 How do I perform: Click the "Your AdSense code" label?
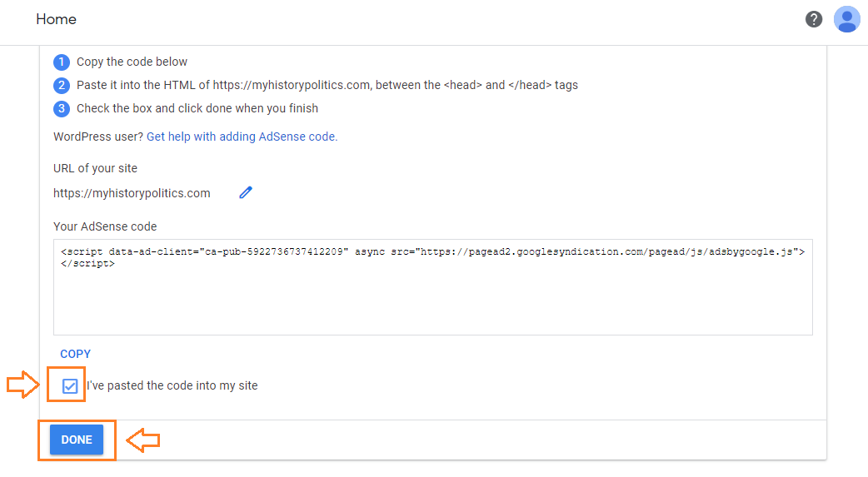click(105, 226)
